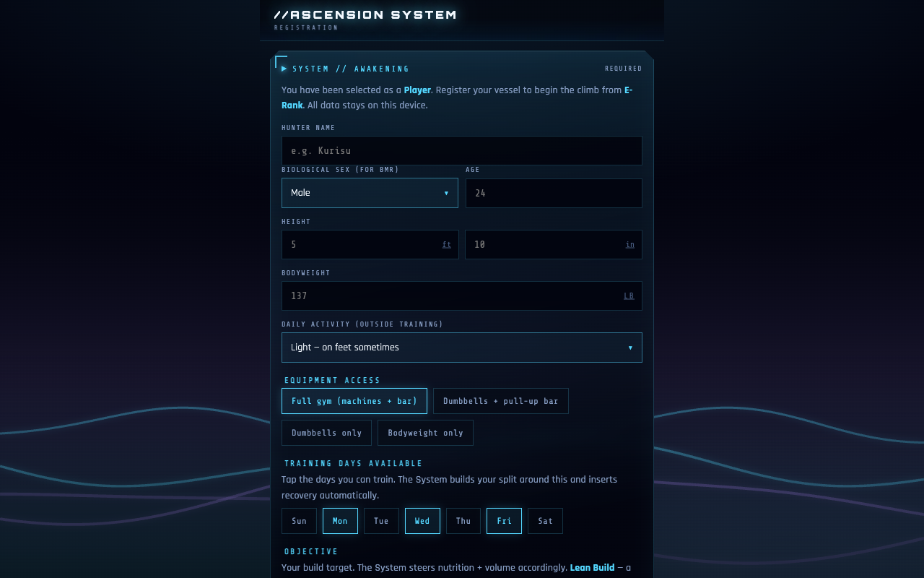Screen dimensions: 924x578
Task: Click the bold Player text
Action: (x=417, y=90)
